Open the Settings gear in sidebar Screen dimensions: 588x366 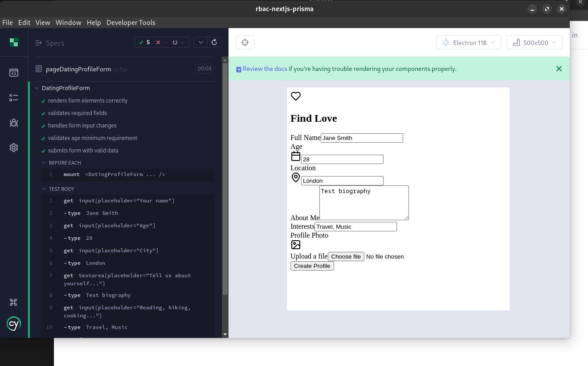pos(14,148)
